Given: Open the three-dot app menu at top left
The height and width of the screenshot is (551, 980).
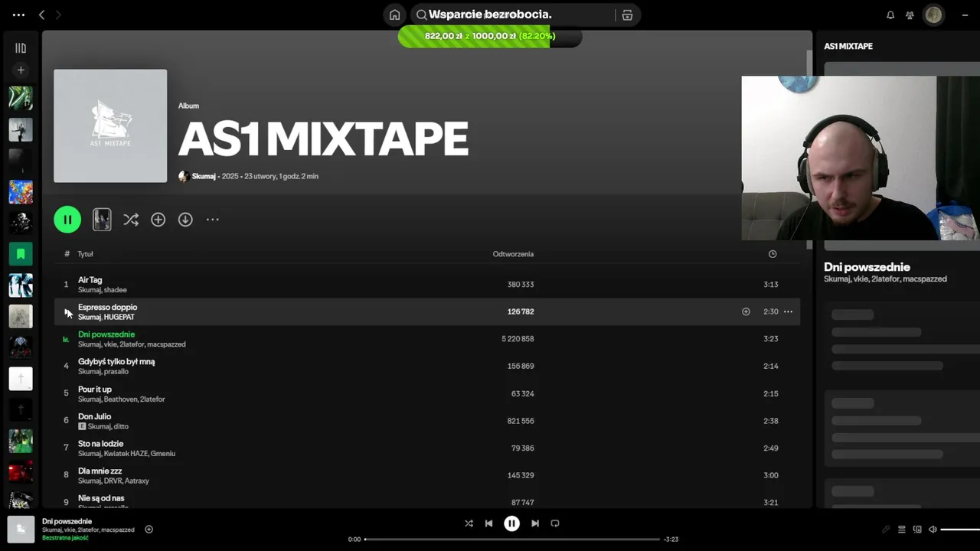Looking at the screenshot, I should (x=18, y=15).
